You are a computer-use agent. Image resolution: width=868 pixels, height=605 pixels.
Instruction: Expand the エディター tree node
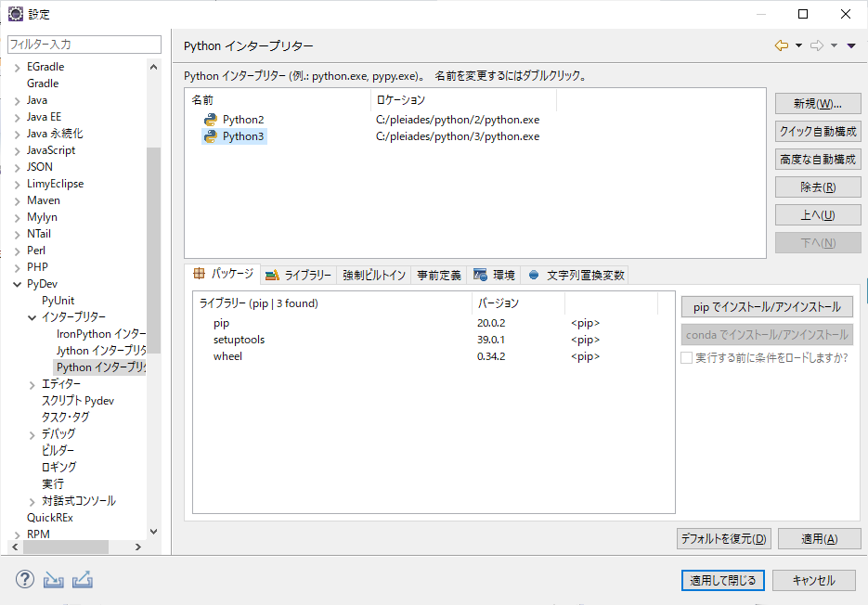(32, 385)
